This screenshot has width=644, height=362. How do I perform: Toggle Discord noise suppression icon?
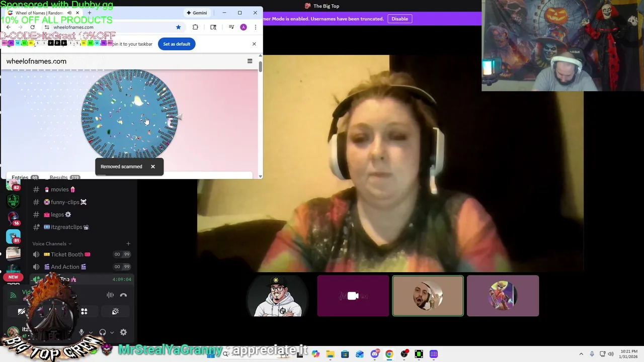tap(110, 295)
